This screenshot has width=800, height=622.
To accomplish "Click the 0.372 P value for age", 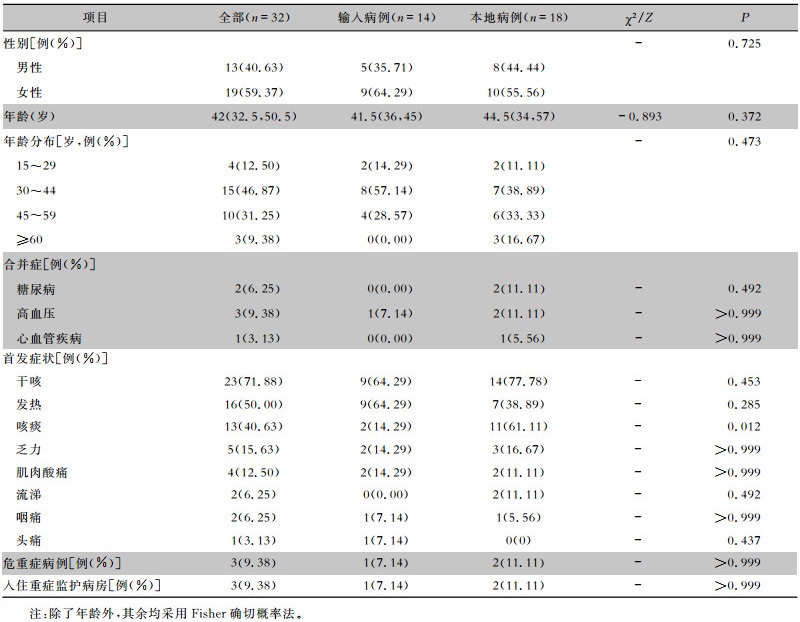I will [744, 116].
